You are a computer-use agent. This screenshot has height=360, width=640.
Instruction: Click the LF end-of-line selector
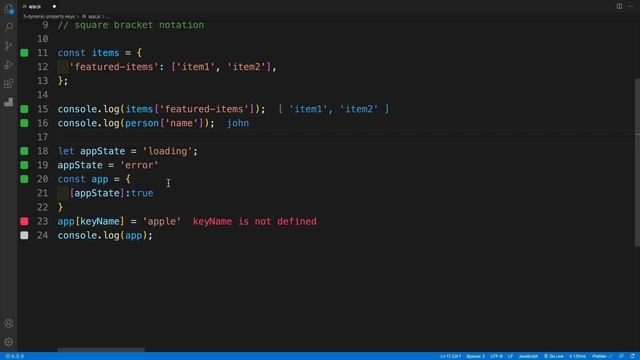point(510,356)
